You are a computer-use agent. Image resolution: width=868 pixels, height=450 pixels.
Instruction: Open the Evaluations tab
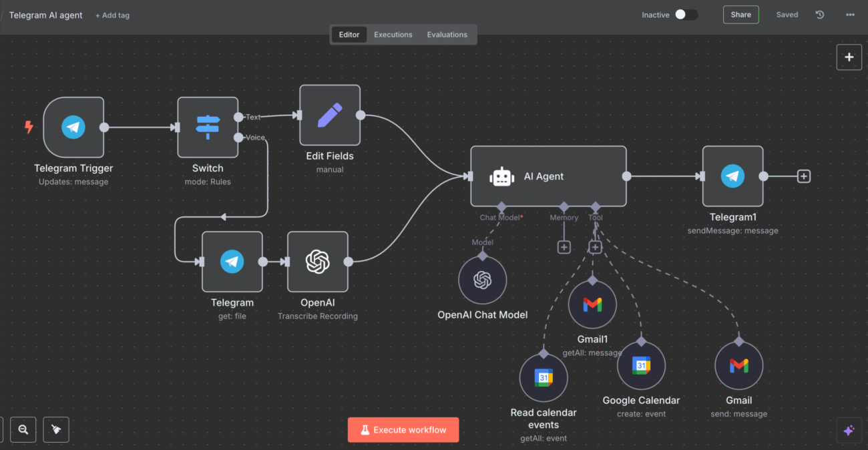coord(447,34)
